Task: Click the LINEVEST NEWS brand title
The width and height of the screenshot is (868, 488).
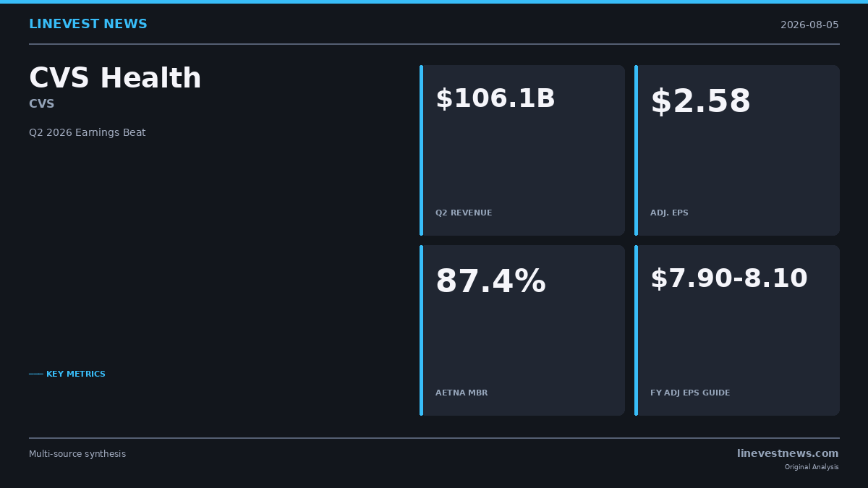Action: (88, 25)
